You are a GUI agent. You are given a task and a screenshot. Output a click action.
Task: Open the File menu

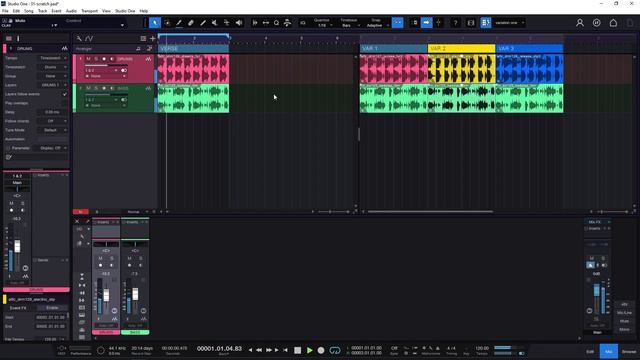(5, 11)
